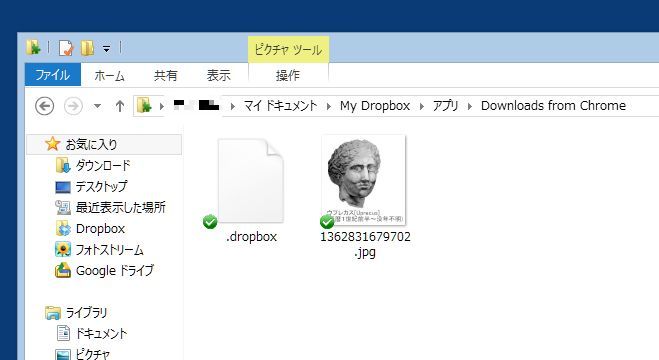Open the recent locations dropdown arrow

point(98,106)
